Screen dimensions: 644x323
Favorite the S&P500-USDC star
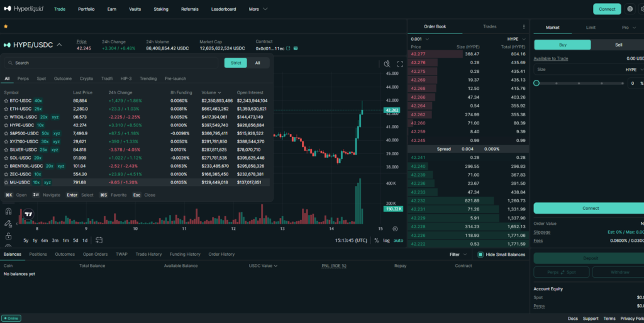(6, 133)
